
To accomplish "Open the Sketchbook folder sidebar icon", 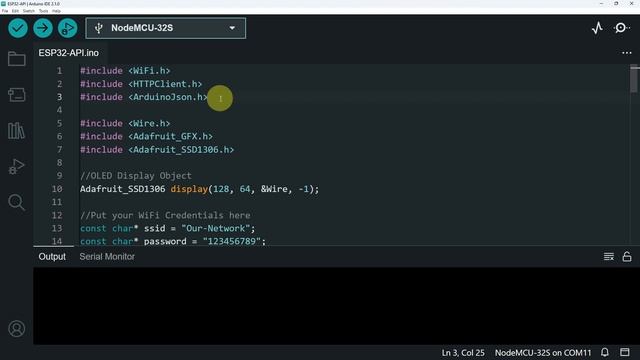I will [17, 59].
